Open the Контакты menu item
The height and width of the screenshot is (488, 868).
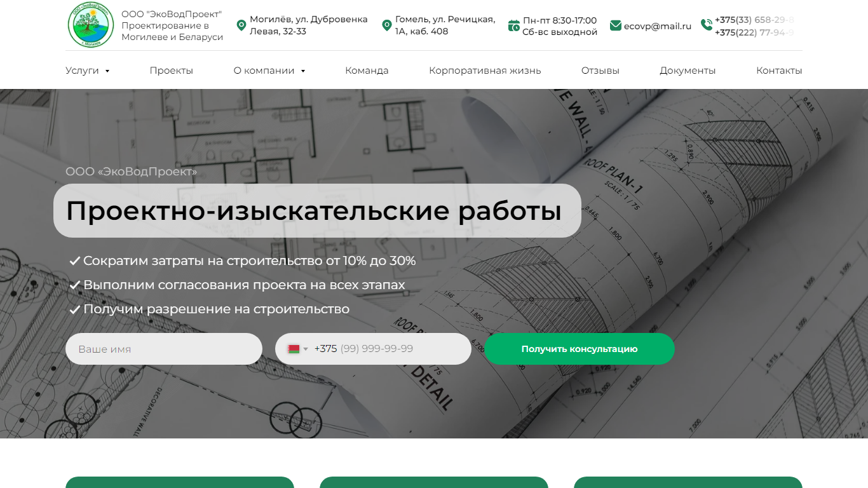click(x=779, y=71)
